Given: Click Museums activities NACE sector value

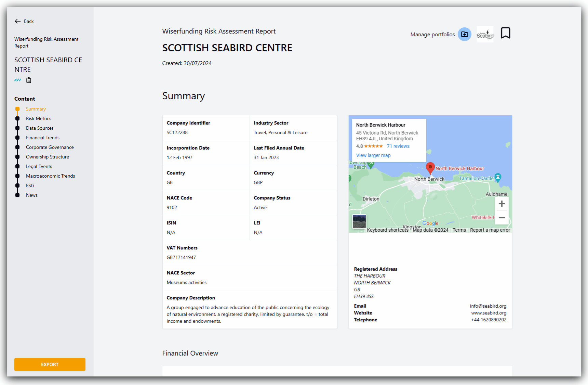Looking at the screenshot, I should point(187,282).
